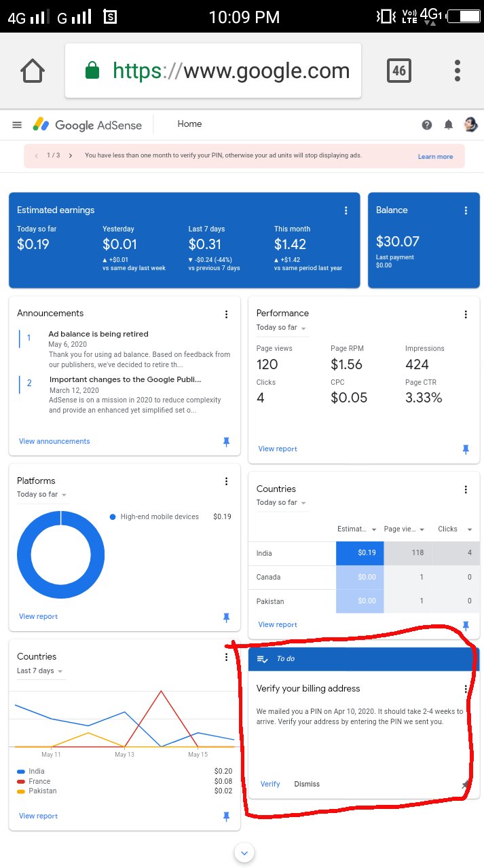Open the AdSense navigation hamburger menu
Screen dimensions: 484x868
(17, 124)
